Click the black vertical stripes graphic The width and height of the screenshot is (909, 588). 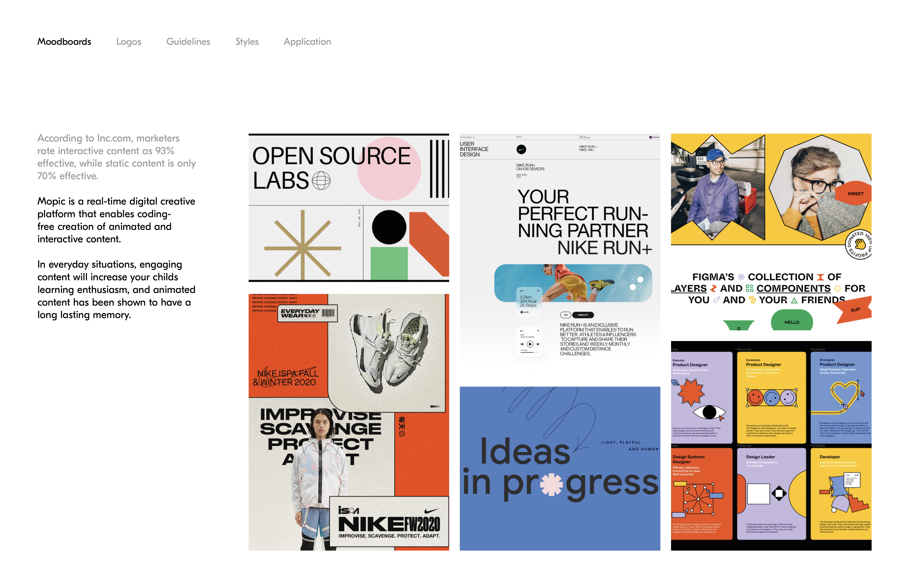point(439,169)
